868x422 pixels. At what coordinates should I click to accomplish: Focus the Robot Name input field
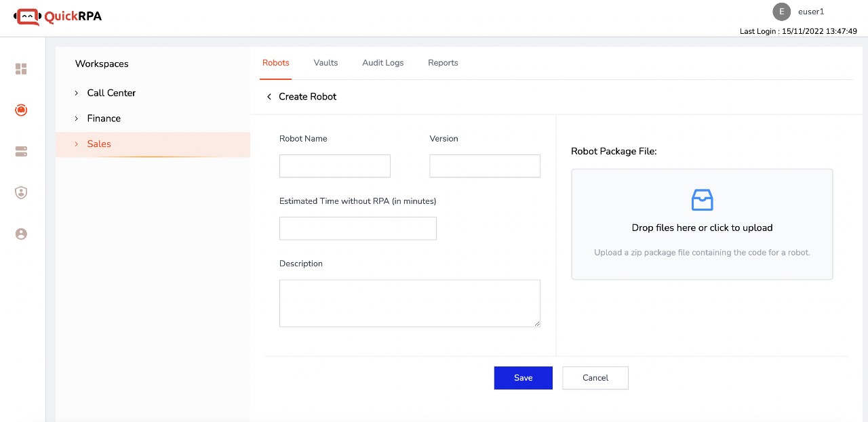tap(334, 166)
